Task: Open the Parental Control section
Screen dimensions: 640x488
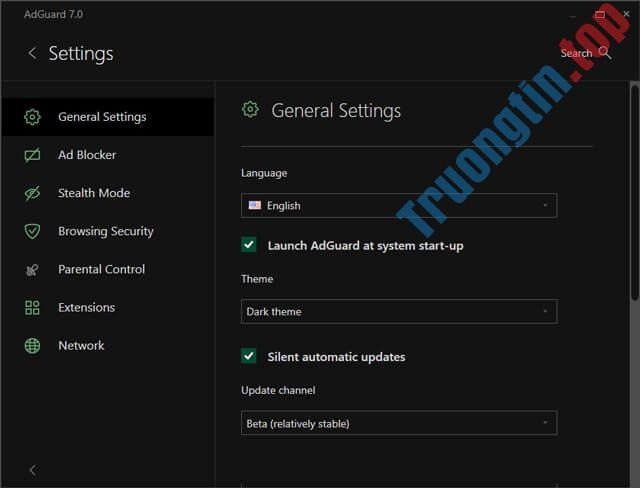Action: [x=108, y=269]
